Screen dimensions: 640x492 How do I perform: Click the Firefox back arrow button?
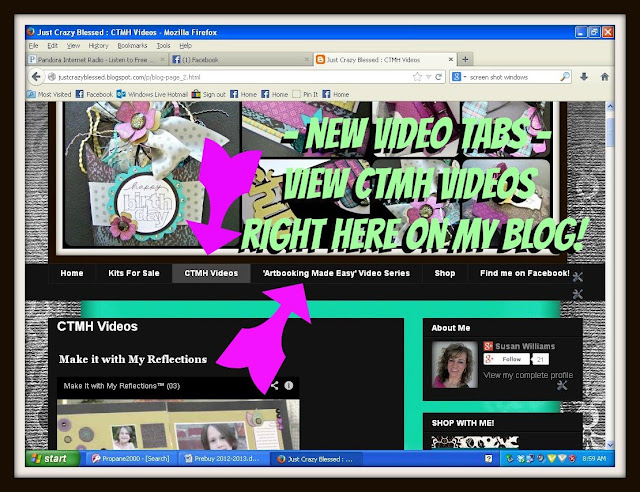click(x=36, y=77)
